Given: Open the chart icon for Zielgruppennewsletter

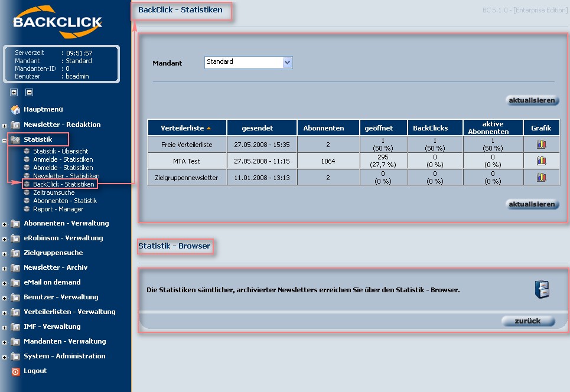Looking at the screenshot, I should [541, 177].
